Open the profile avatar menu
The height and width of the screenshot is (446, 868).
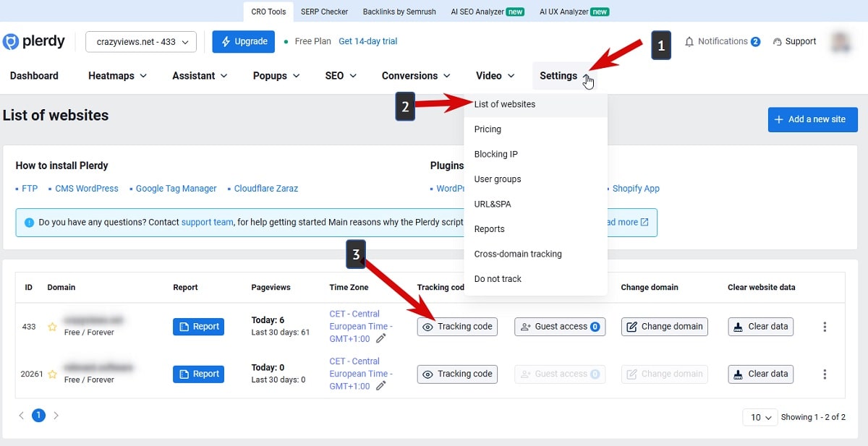[841, 41]
